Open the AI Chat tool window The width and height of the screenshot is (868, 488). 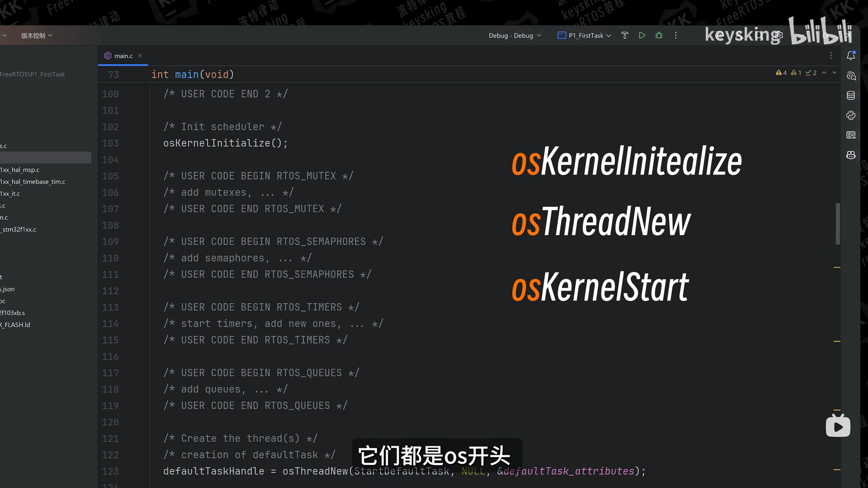[851, 76]
